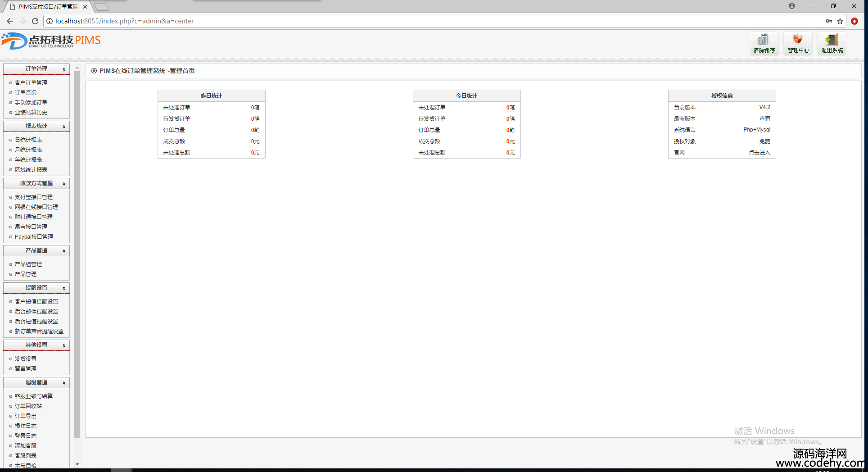The image size is (868, 472).
Task: Click the browser back arrow
Action: point(10,21)
